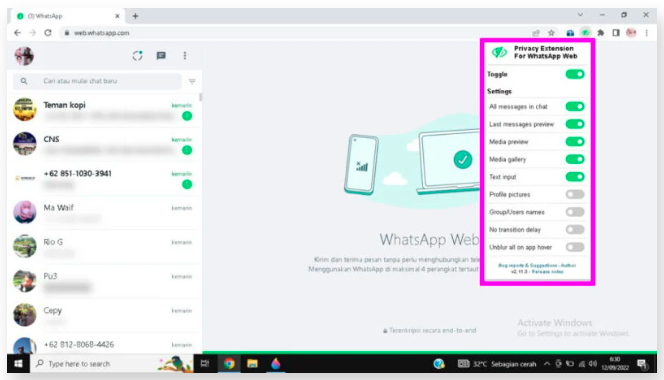
Task: Click the site lock icon in address bar
Action: pyautogui.click(x=66, y=33)
